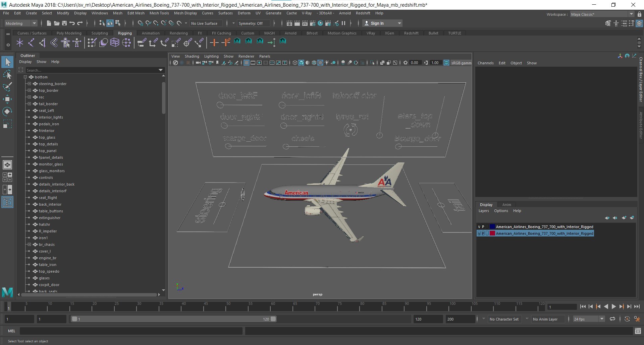The image size is (644, 345).
Task: Activate the Lasso selection tool
Action: 7,74
